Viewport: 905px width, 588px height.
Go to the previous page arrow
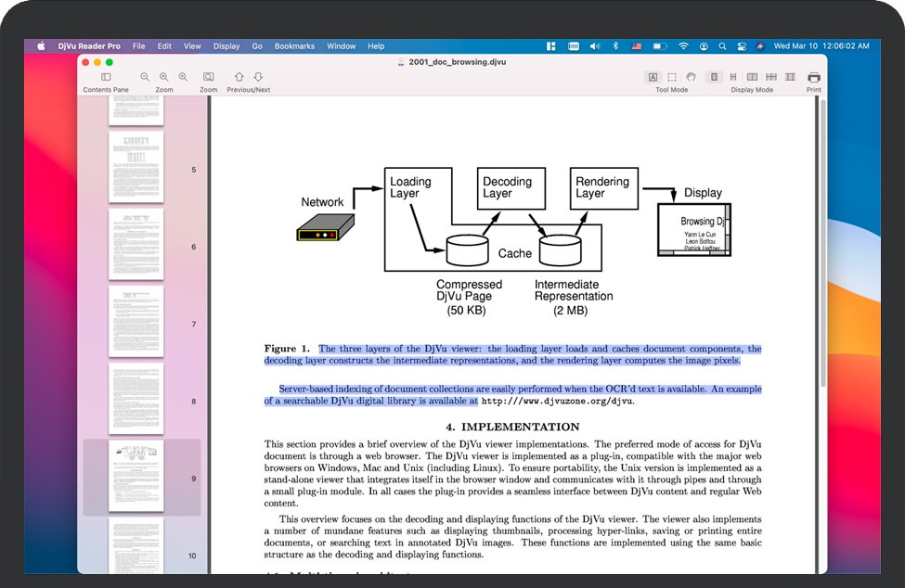(x=239, y=77)
